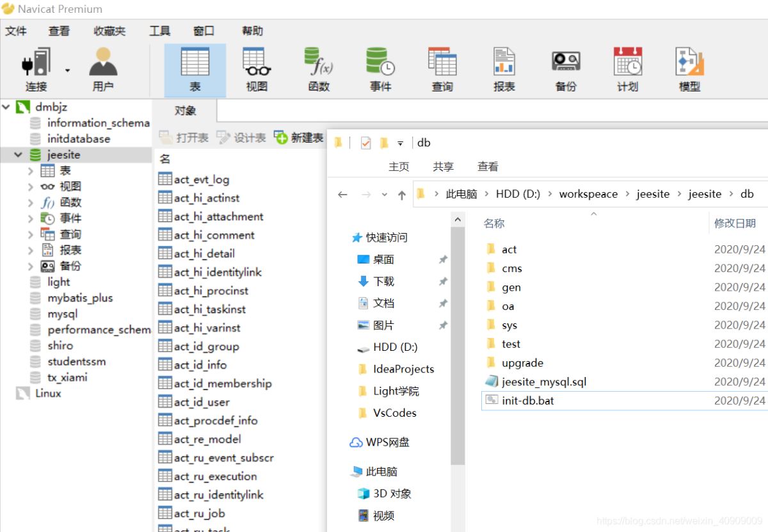Click HDD (D:) in the address breadcrumb
768x532 pixels.
pos(518,194)
